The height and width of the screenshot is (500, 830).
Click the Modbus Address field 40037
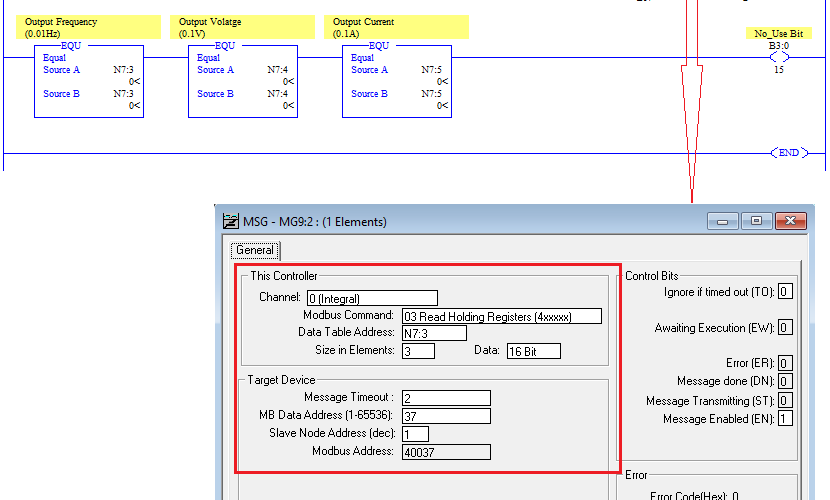tap(446, 452)
